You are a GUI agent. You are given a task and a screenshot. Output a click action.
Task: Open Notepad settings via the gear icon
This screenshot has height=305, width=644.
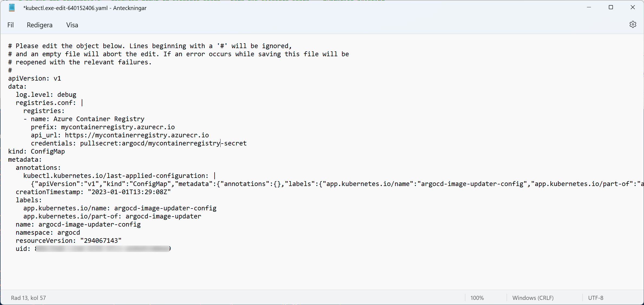(x=633, y=25)
